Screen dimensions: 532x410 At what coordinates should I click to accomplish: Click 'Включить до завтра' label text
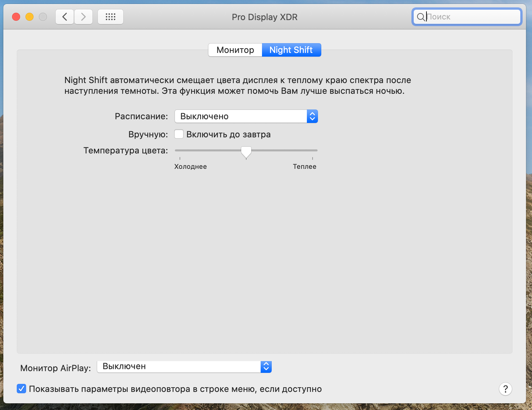(x=228, y=134)
